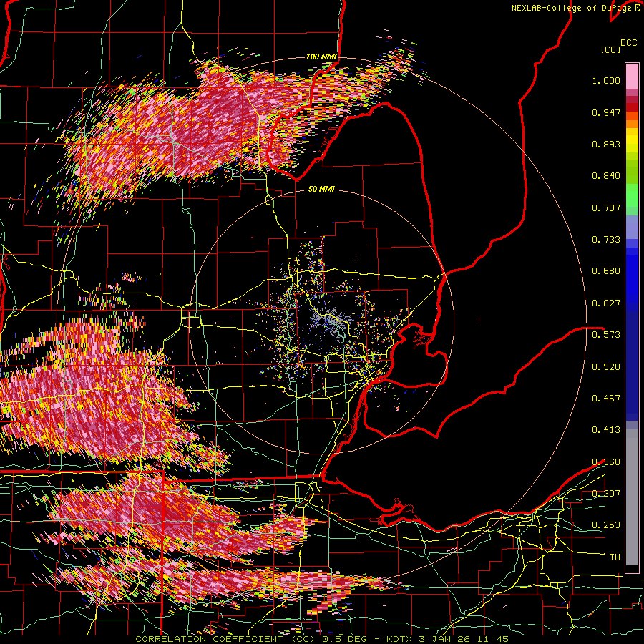Click the Correlation Coefficient KDTX caption at bottom
644x644 pixels.
pos(322,639)
